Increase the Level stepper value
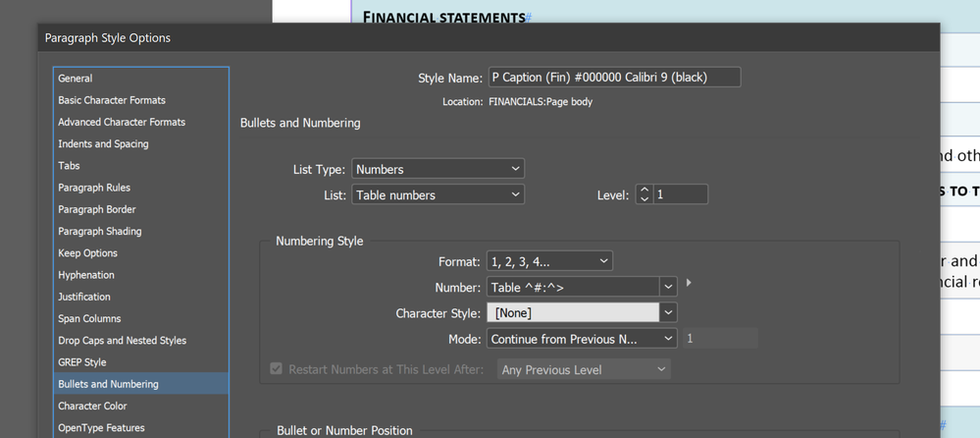 pos(645,190)
